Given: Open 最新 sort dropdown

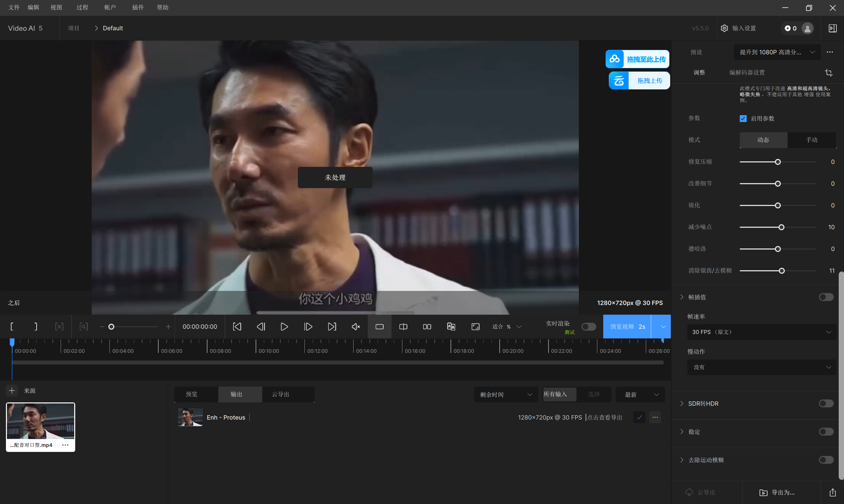Looking at the screenshot, I should tap(640, 394).
